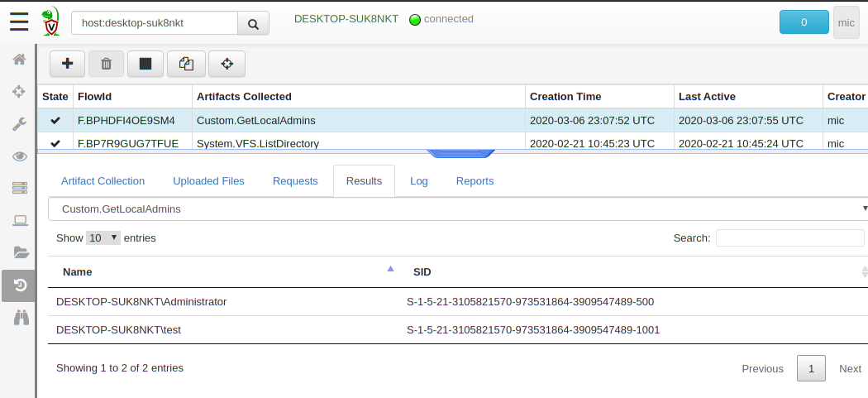Viewport: 868px width, 398px height.
Task: Click the trash icon to delete flow
Action: (106, 64)
